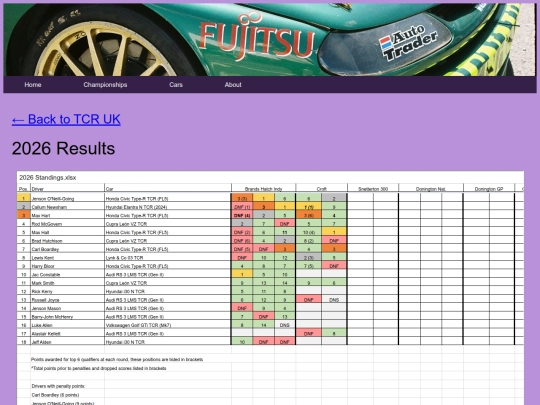Click the Carl Boardley (6 points) penalty entry
Image resolution: width=540 pixels, height=405 pixels.
55,395
